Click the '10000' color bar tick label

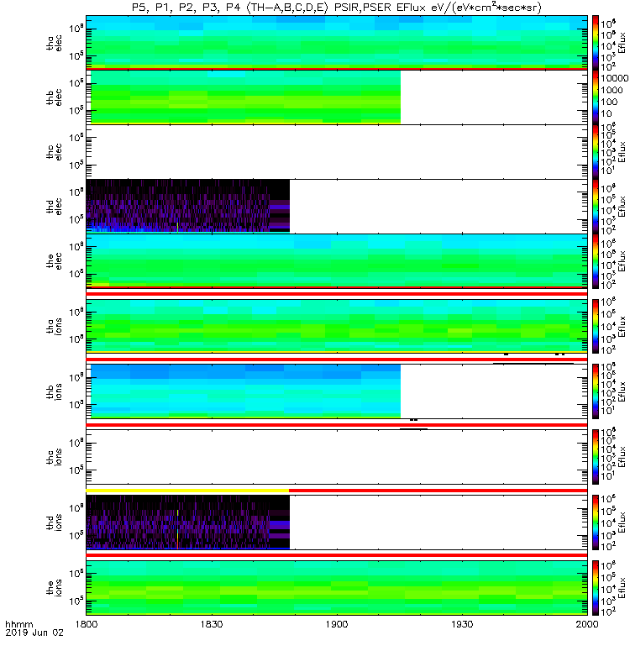(x=614, y=78)
